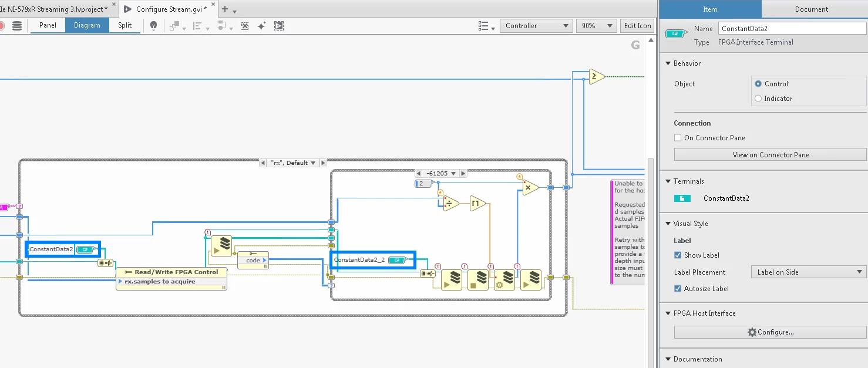Collapse the Visual Style section
The height and width of the screenshot is (368, 868).
(x=668, y=224)
